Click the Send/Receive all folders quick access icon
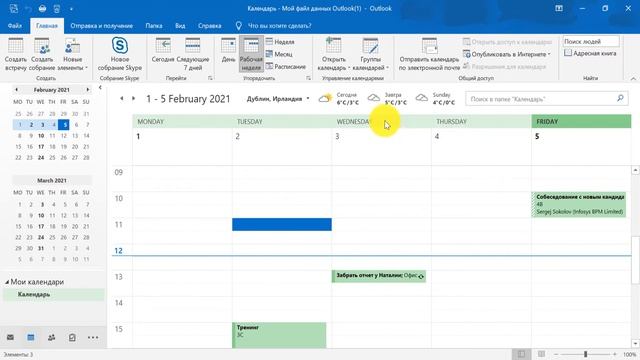Viewport: 640px width, 360px height. pos(13,8)
